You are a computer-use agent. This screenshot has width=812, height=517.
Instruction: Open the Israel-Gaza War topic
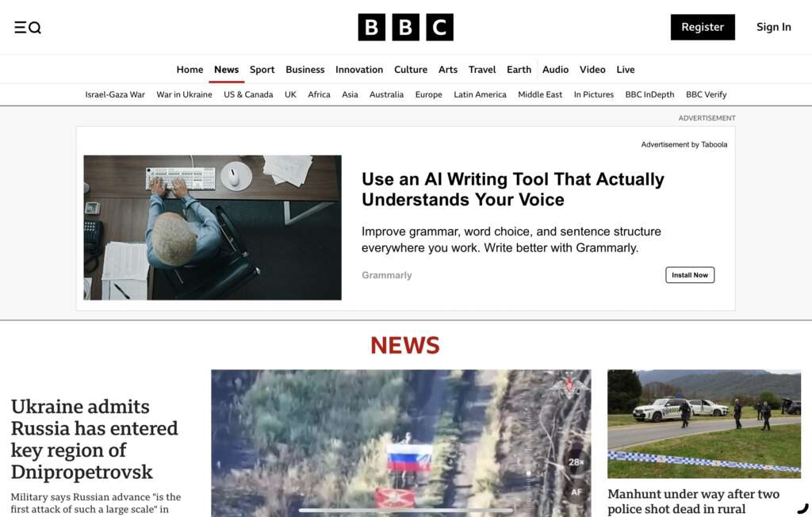115,95
